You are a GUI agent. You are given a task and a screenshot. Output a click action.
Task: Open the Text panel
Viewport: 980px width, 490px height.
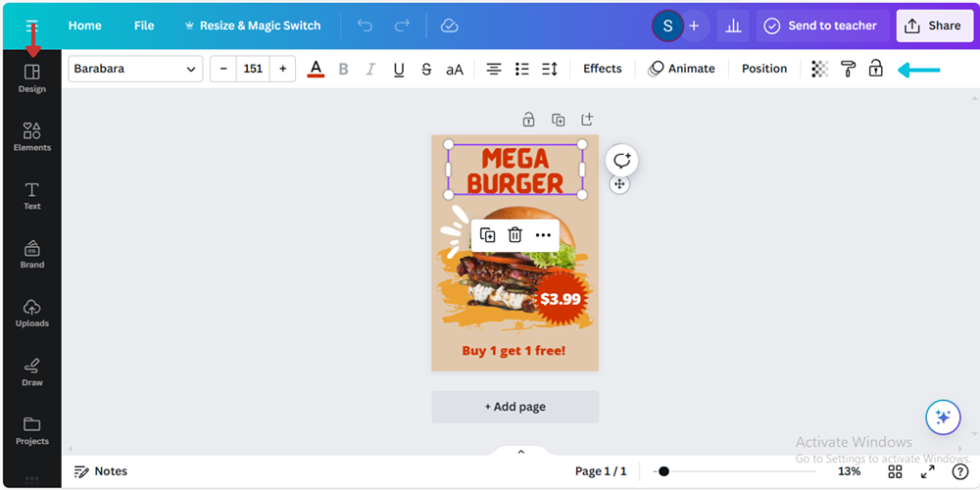click(32, 196)
